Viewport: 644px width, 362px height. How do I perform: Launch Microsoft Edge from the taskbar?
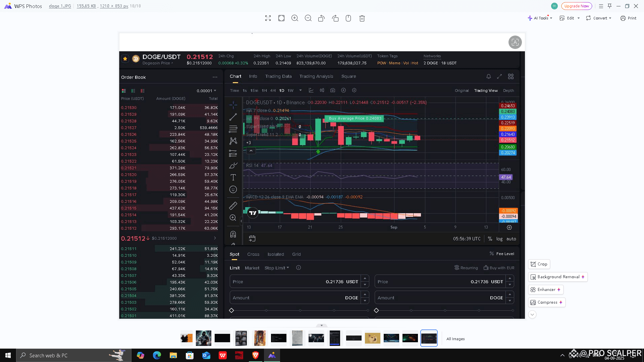[157, 355]
